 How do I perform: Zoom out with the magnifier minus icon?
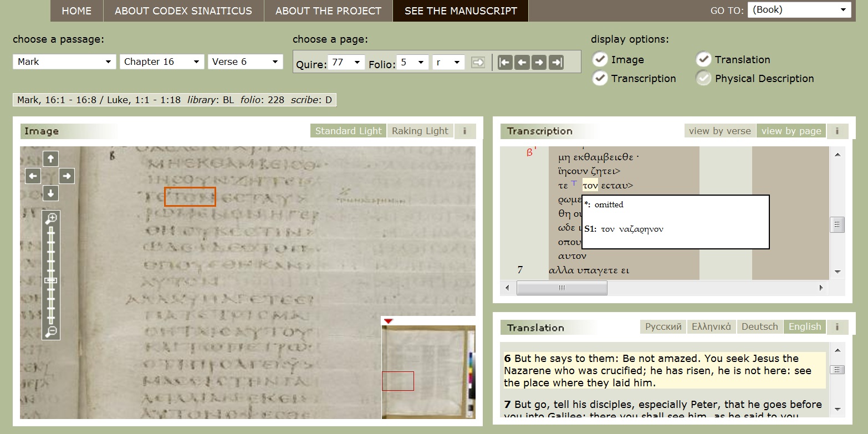click(50, 331)
